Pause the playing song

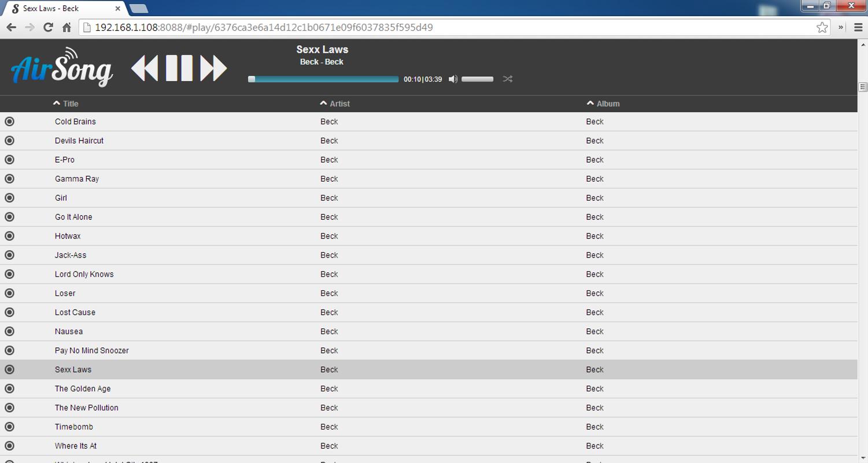pyautogui.click(x=179, y=68)
